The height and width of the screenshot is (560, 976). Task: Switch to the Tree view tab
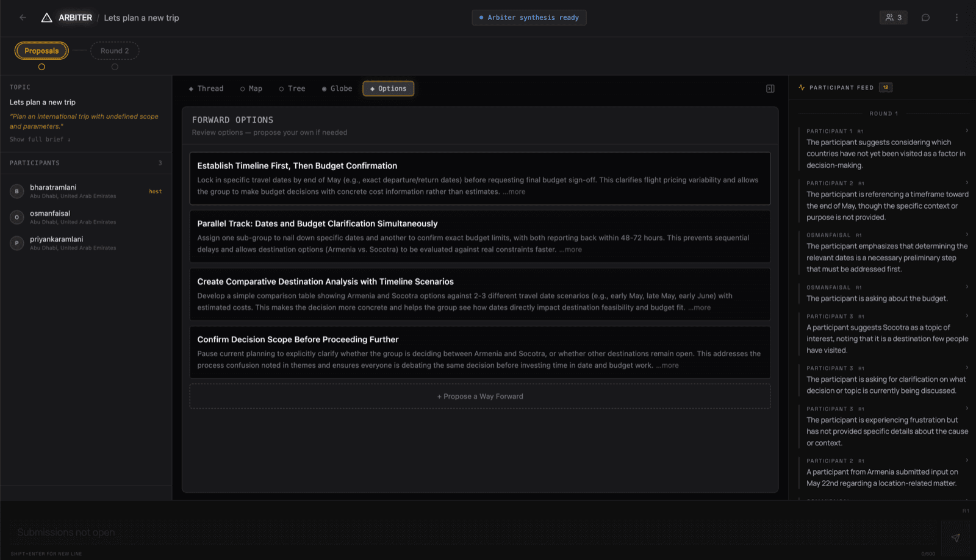(x=292, y=88)
